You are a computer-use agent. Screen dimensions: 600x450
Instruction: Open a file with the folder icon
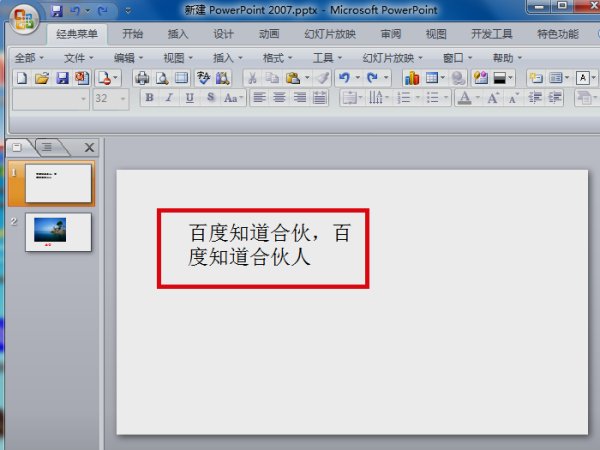[42, 78]
